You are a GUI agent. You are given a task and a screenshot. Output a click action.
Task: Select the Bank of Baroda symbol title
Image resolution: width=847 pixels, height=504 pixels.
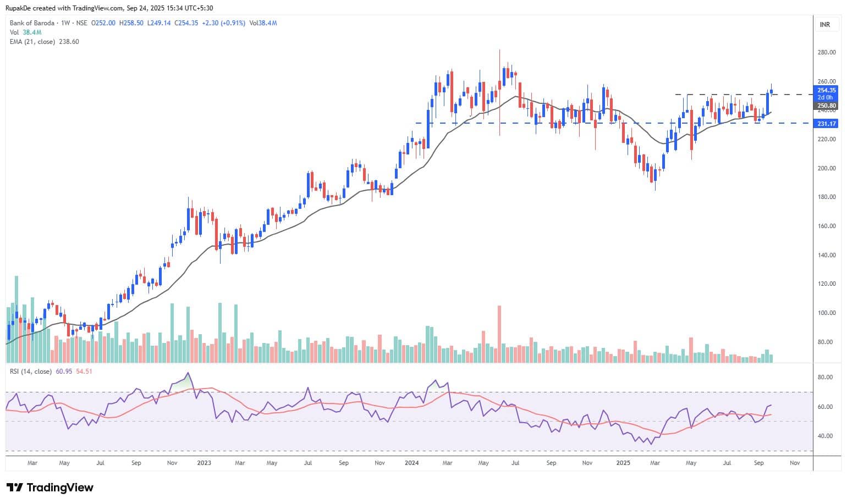[32, 23]
